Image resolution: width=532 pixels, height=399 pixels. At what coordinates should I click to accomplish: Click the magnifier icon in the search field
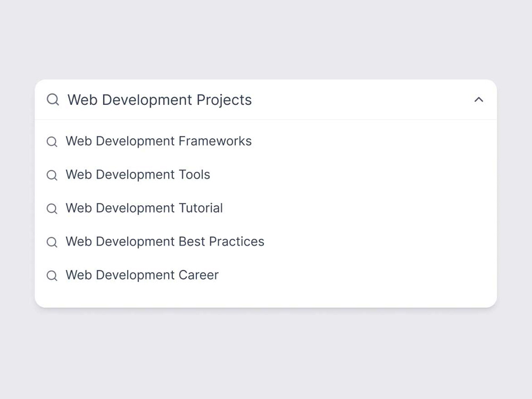coord(53,100)
